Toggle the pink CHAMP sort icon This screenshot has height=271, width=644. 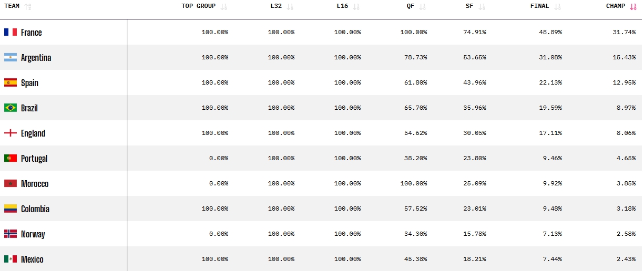[633, 7]
